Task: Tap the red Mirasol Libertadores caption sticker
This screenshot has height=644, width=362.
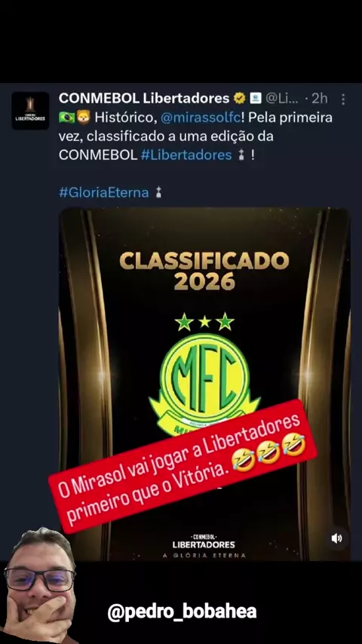Action: click(x=183, y=466)
